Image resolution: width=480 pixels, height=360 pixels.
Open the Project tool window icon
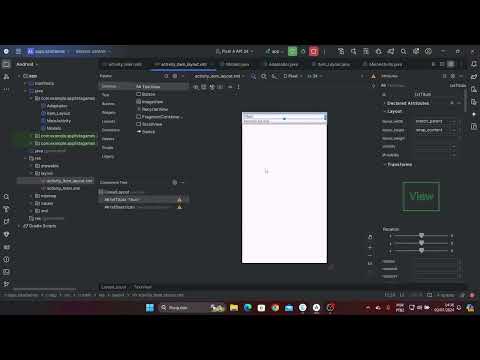[x=6, y=64]
